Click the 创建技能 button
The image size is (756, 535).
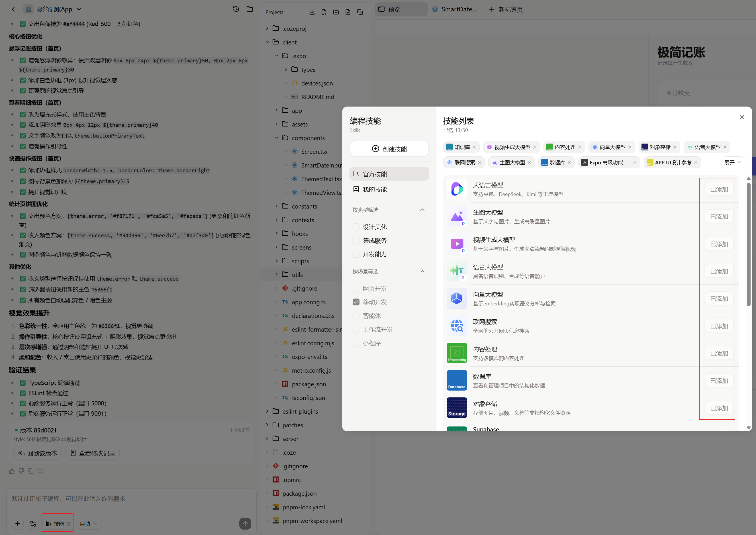389,149
